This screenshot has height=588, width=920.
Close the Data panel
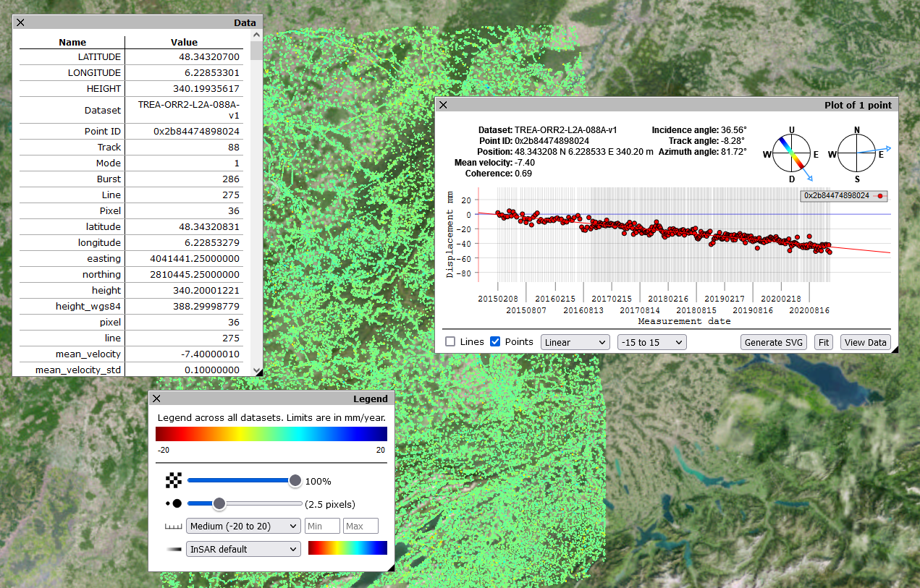coord(20,22)
